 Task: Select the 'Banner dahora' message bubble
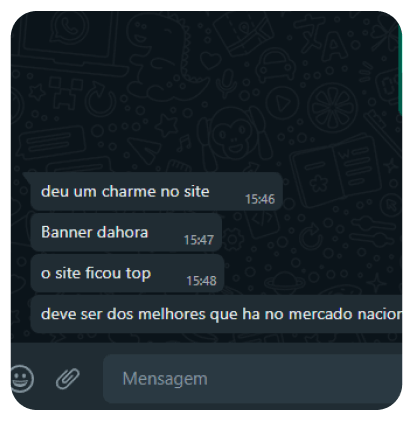point(126,232)
